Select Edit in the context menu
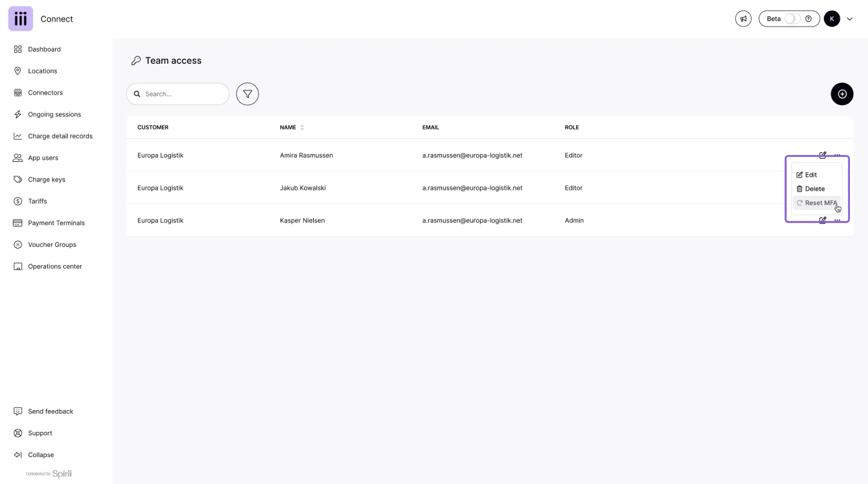 (x=810, y=174)
